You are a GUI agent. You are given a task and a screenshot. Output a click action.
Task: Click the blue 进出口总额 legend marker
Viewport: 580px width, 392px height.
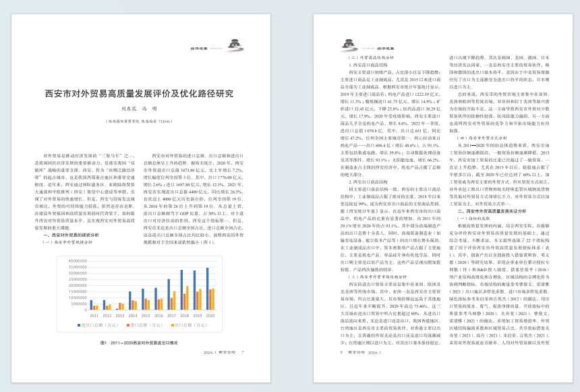pos(79,325)
